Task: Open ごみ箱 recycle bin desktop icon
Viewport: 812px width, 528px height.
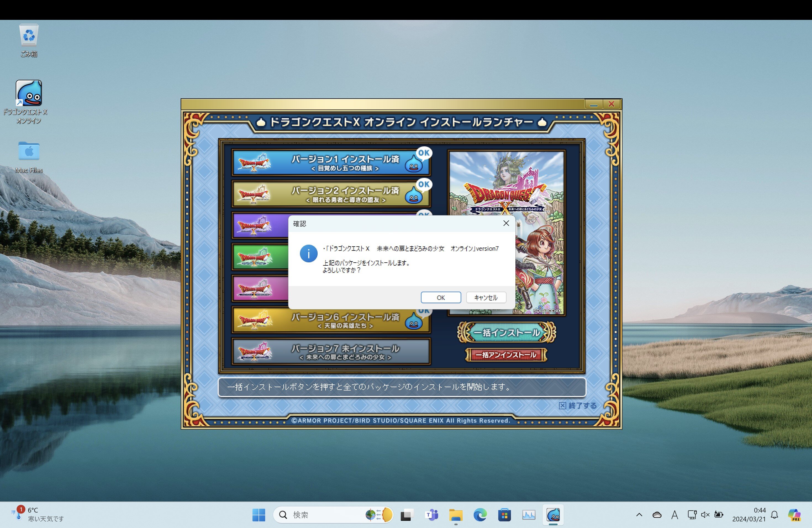Action: [29, 41]
